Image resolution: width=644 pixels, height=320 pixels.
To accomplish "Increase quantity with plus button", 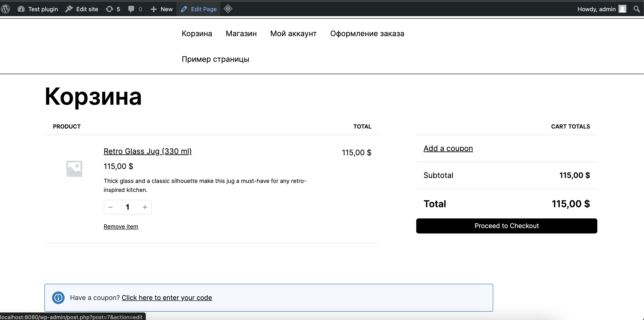I will [145, 207].
